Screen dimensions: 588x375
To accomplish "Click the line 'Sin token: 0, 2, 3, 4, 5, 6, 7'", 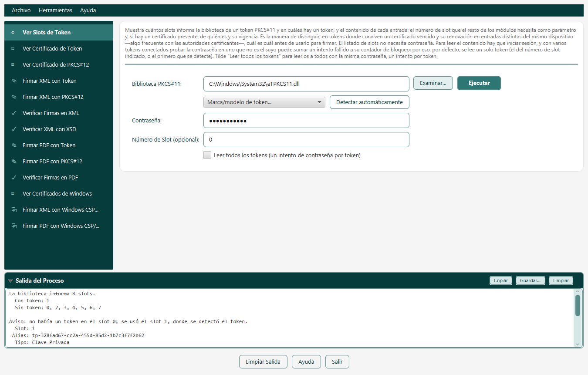I will tap(58, 307).
